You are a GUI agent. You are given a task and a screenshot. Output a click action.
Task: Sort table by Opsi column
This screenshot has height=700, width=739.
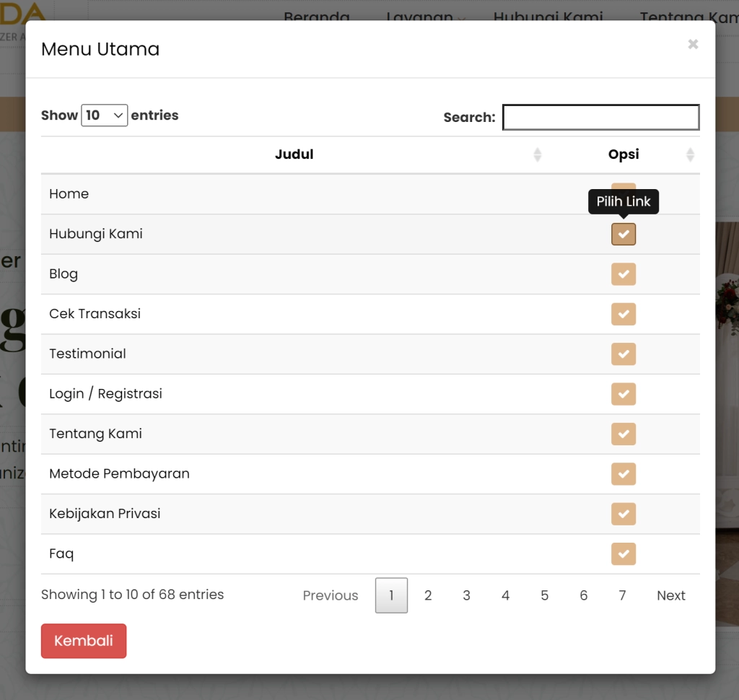pyautogui.click(x=624, y=154)
